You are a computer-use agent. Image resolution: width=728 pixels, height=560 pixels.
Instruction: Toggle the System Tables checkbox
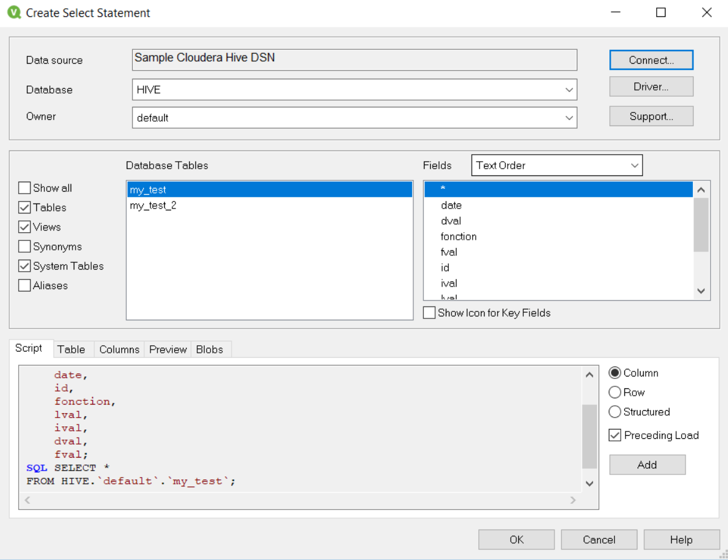coord(24,266)
